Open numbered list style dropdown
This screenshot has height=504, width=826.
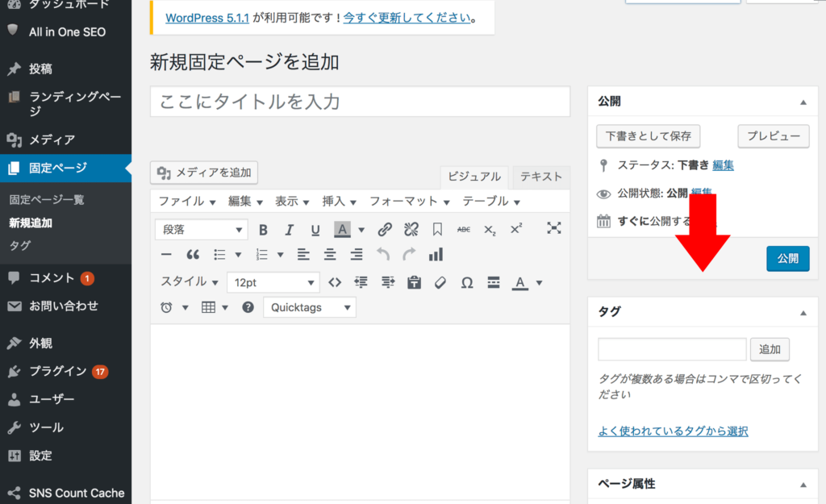pos(280,255)
